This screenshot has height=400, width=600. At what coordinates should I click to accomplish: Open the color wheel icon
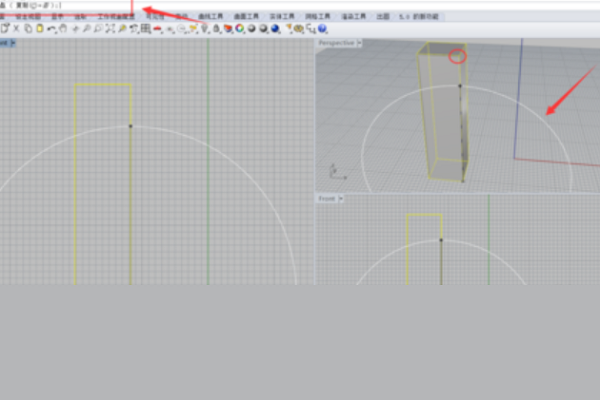(240, 29)
